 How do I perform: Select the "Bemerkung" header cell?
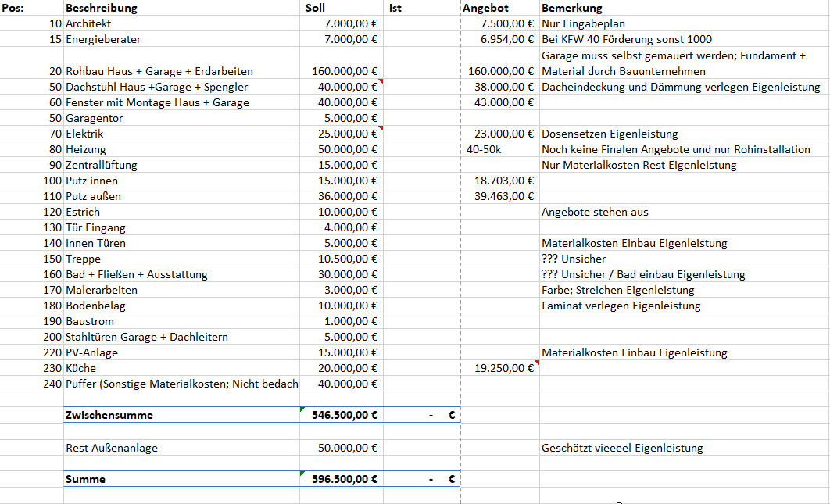[x=572, y=8]
